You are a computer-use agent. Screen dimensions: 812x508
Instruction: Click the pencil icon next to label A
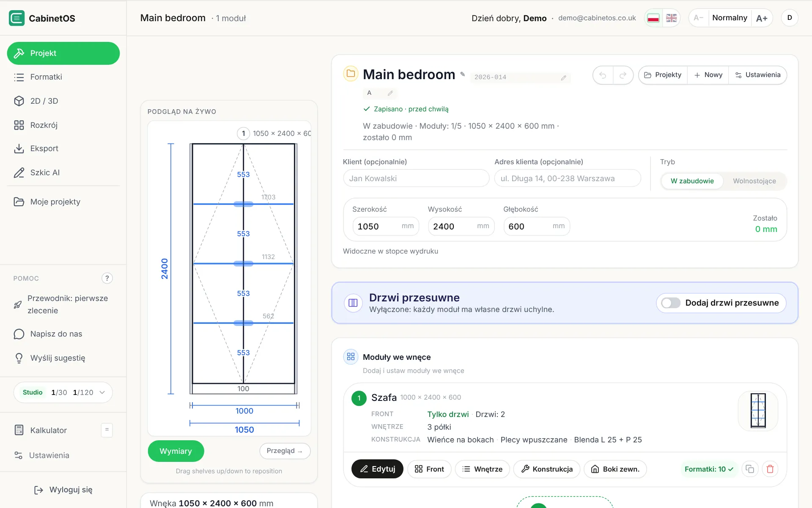390,93
